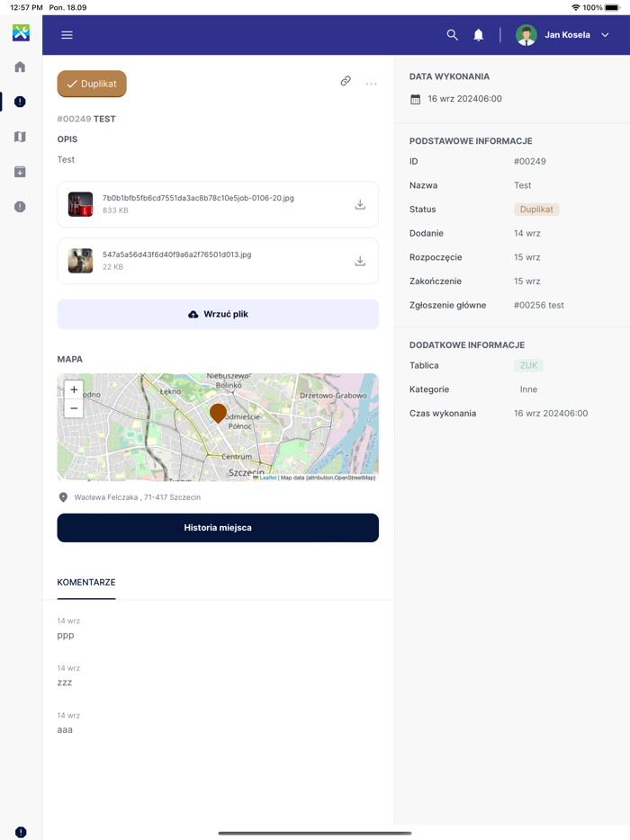Viewport: 630px width, 840px height.
Task: Click the comment 'aaa'
Action: coord(65,729)
